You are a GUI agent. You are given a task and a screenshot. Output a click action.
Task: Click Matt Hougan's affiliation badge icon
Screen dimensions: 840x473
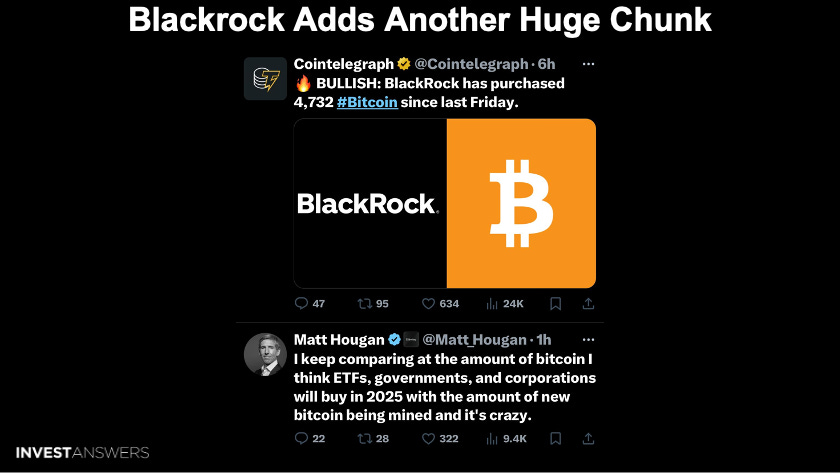tap(411, 340)
